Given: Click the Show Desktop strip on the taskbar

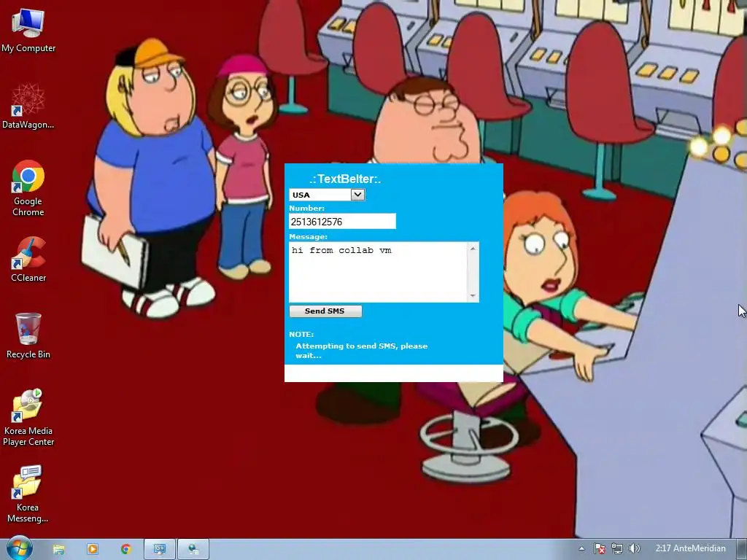Looking at the screenshot, I should 742,550.
